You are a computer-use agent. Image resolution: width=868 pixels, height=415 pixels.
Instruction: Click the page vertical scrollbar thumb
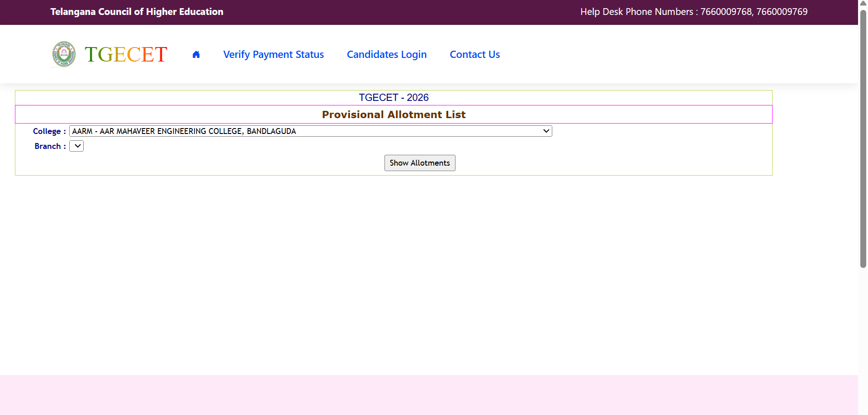[863, 138]
